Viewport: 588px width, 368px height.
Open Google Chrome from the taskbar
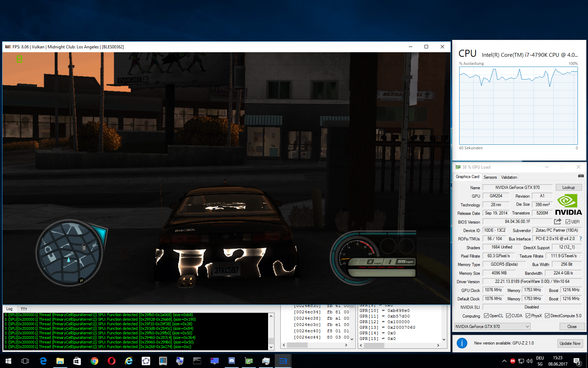pos(94,361)
